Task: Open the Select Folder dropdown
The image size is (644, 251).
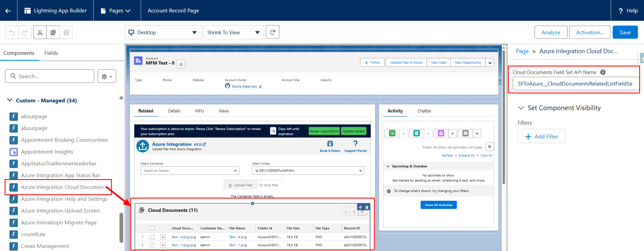Action: coord(308,170)
